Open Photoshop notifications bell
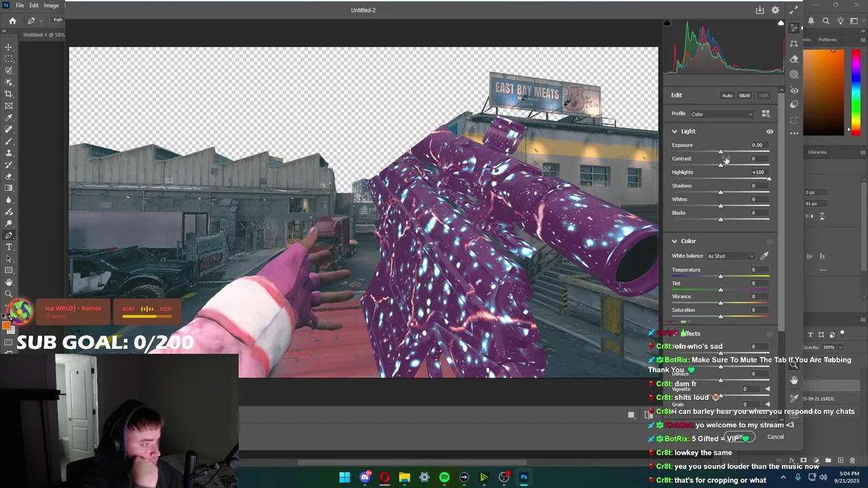This screenshot has height=488, width=868. pyautogui.click(x=811, y=21)
